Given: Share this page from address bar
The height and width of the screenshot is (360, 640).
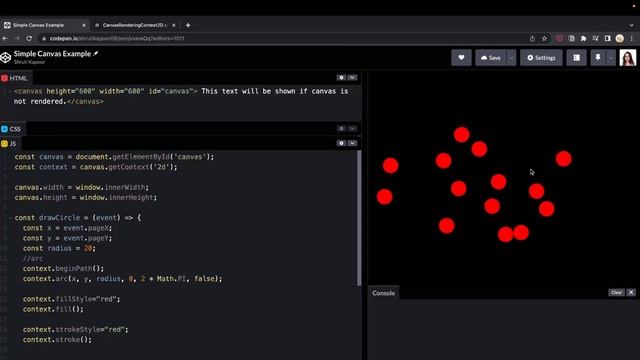Looking at the screenshot, I should tap(532, 38).
